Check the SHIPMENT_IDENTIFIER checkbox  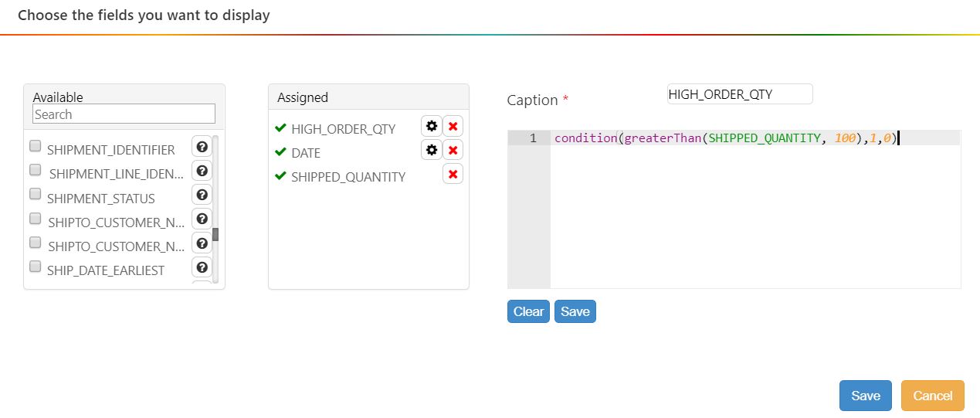(x=35, y=146)
